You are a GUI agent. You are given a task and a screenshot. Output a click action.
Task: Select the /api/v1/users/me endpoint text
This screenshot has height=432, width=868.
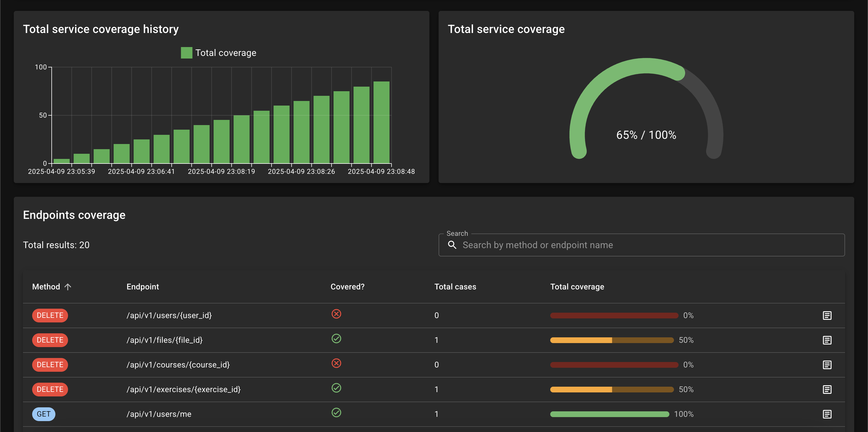tap(159, 414)
